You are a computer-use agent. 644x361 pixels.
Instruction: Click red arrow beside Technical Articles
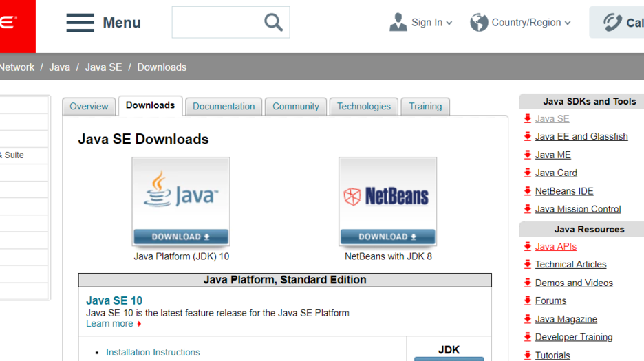528,265
